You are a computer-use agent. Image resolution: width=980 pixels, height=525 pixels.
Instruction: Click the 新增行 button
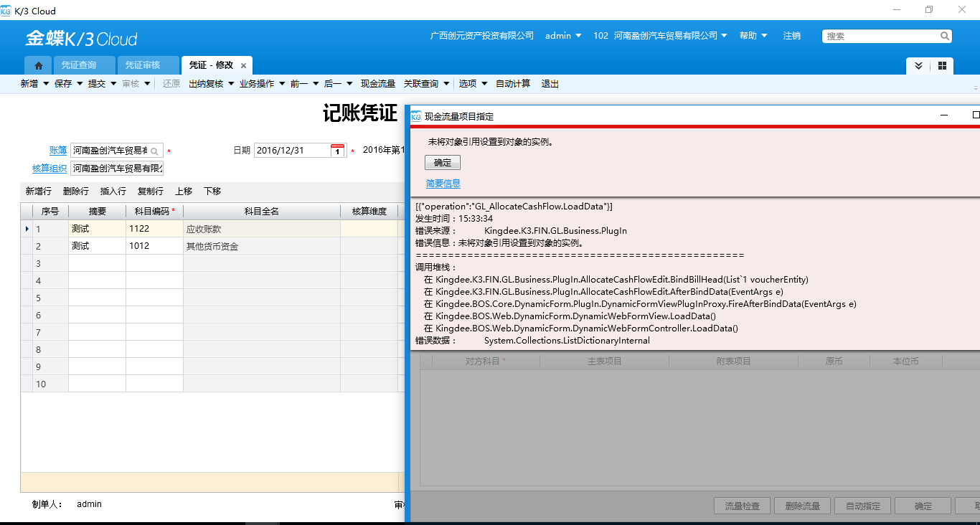(x=39, y=191)
